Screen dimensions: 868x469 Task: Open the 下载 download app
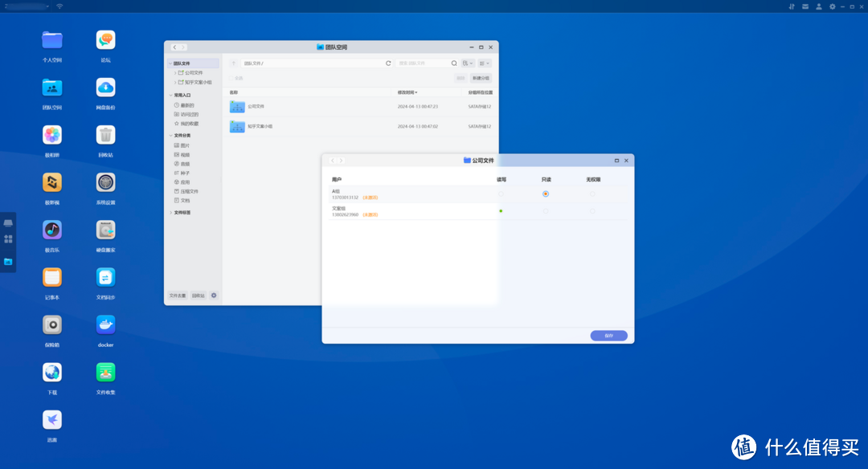coord(52,373)
